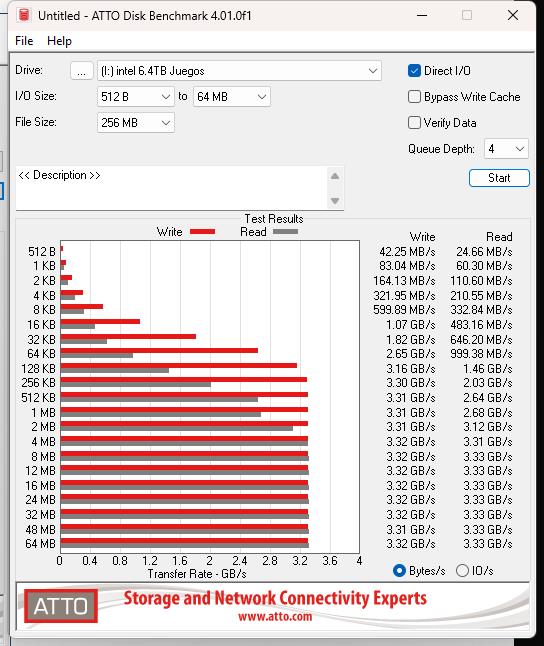
Task: Open the Help menu
Action: [59, 41]
